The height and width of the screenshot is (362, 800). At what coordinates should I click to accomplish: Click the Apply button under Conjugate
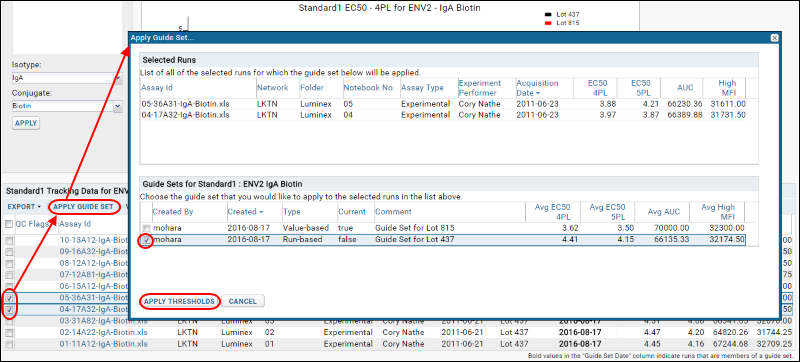pyautogui.click(x=26, y=123)
